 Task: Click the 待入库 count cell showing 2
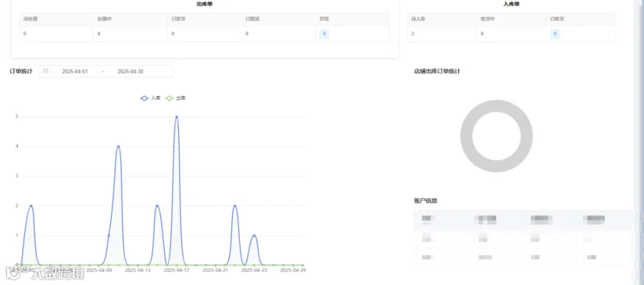[x=442, y=34]
